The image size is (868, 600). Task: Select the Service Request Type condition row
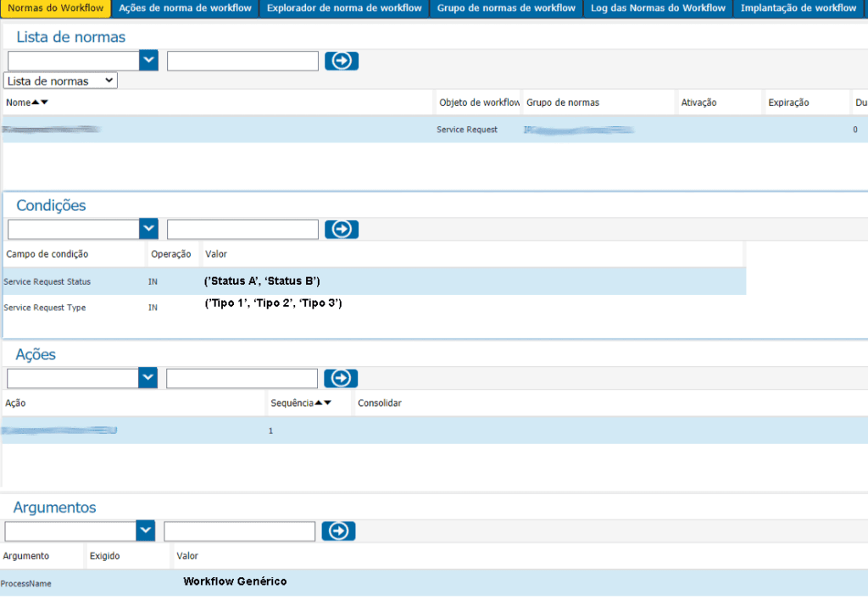pyautogui.click(x=374, y=307)
